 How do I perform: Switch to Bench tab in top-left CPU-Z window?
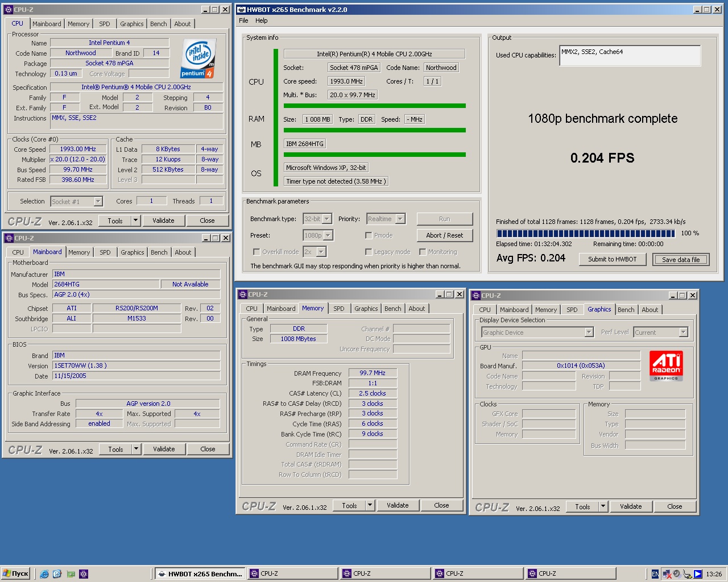pyautogui.click(x=159, y=24)
